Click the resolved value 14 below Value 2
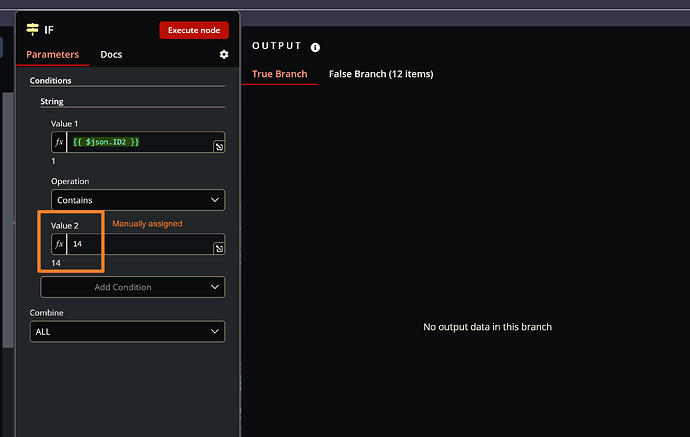Image resolution: width=690 pixels, height=437 pixels. tap(56, 263)
